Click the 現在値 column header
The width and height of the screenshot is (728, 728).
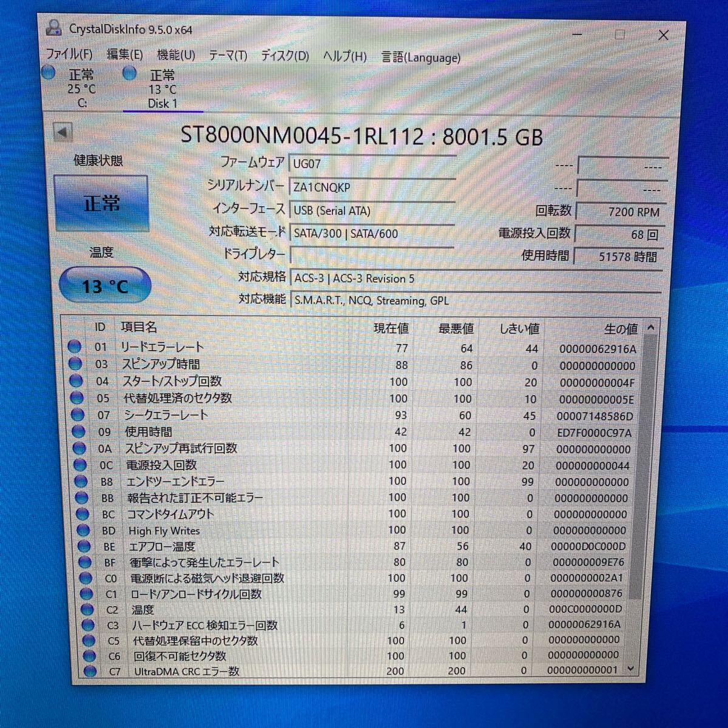(391, 328)
